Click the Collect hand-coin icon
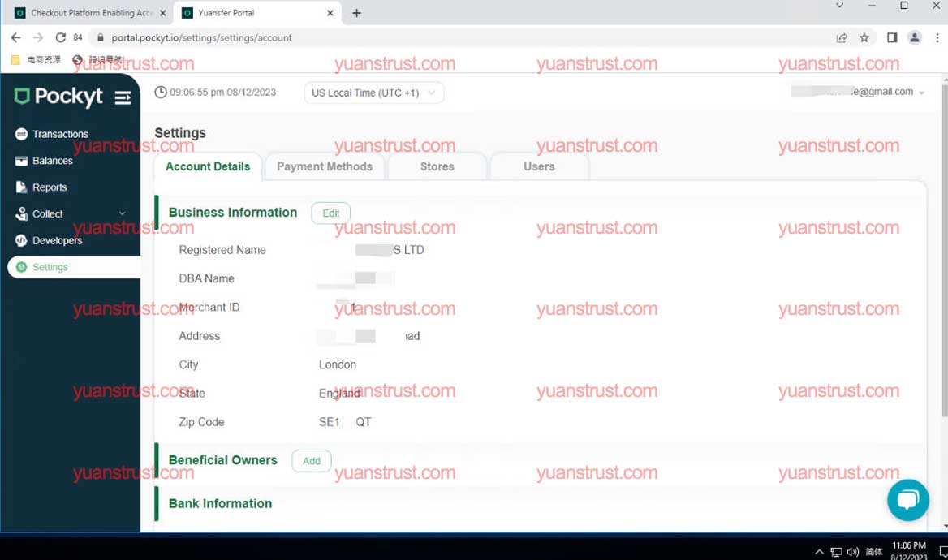 pyautogui.click(x=21, y=214)
